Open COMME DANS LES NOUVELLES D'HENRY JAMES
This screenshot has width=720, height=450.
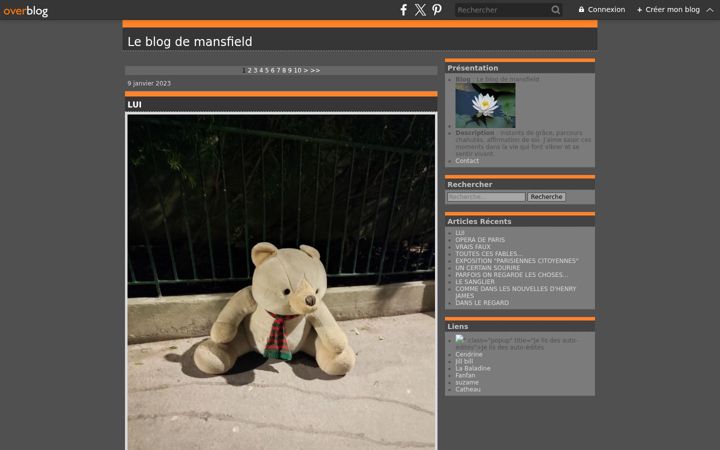(516, 292)
